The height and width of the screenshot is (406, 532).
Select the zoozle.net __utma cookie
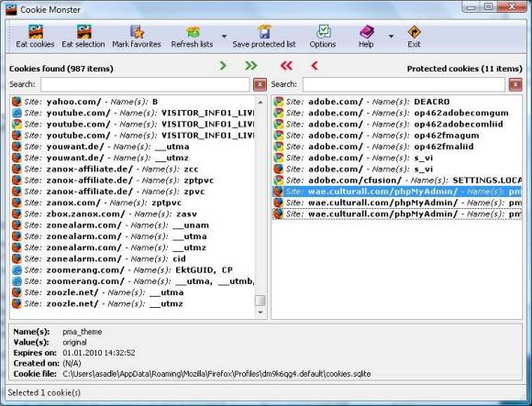(132, 292)
